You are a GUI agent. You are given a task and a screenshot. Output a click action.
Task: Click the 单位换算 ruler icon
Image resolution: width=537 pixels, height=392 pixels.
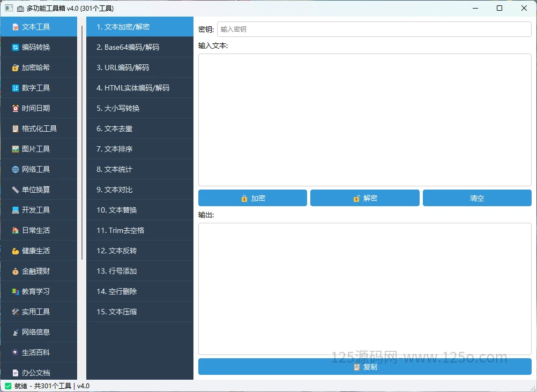pos(15,190)
